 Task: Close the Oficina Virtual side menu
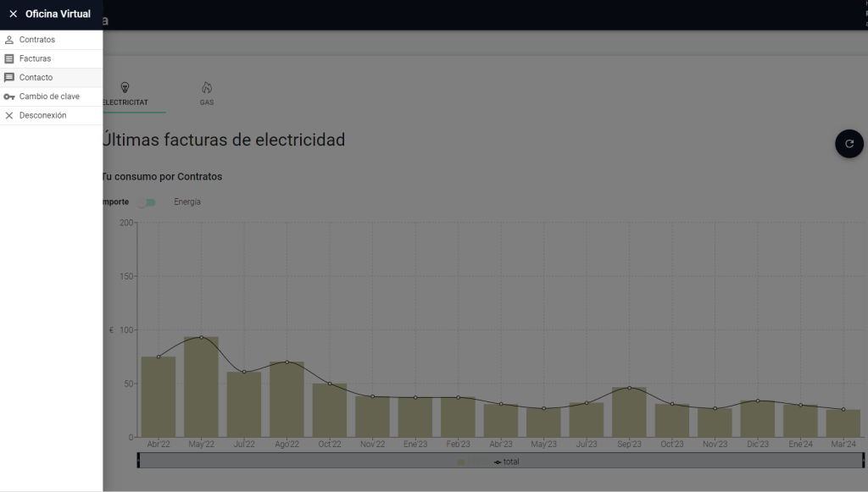13,14
